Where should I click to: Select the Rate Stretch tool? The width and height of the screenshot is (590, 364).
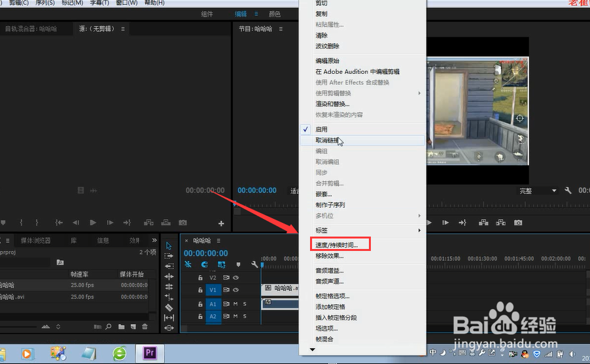(x=169, y=297)
